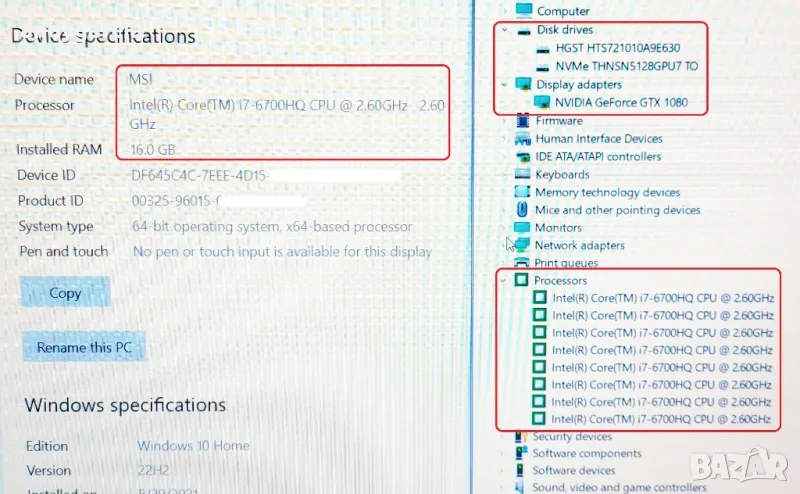Click the 64-bit operating system text
800x494 pixels.
(x=272, y=227)
